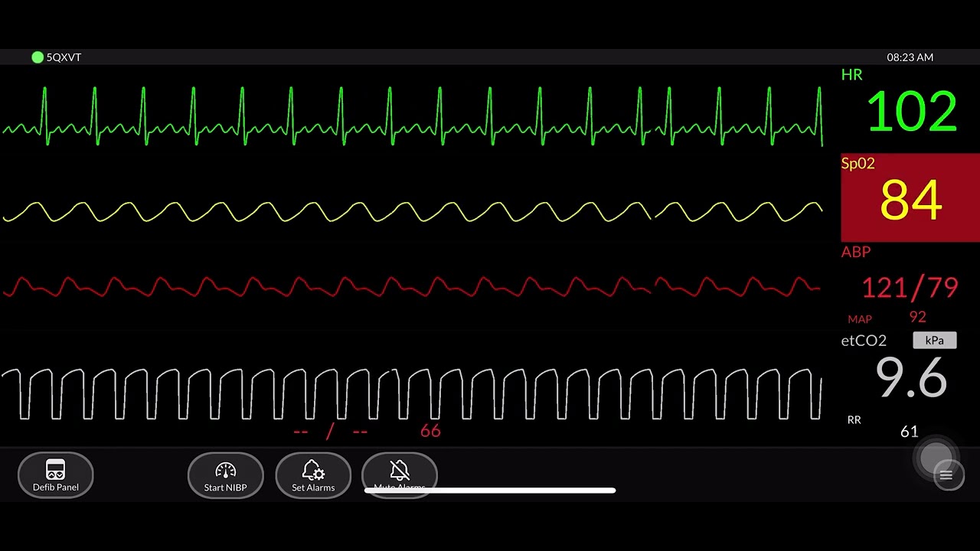The width and height of the screenshot is (980, 551).
Task: Click the NIBP reading placeholder -- / --
Action: pos(330,432)
